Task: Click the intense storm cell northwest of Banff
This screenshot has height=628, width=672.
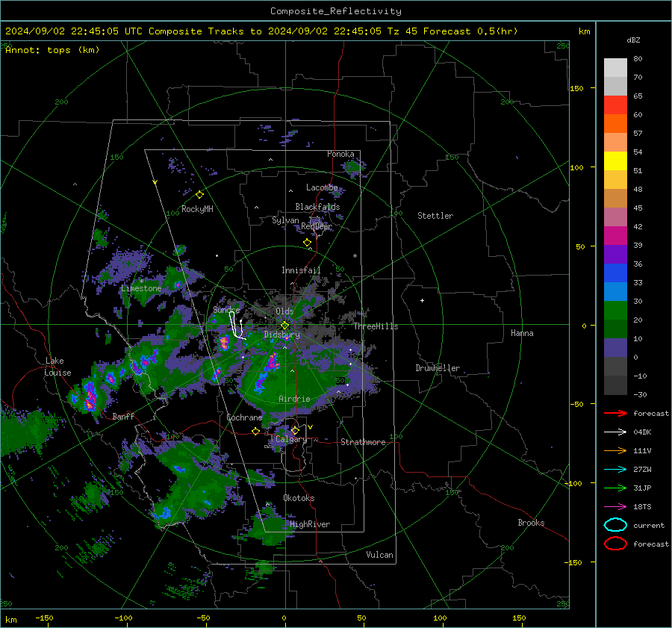Action: pyautogui.click(x=90, y=397)
